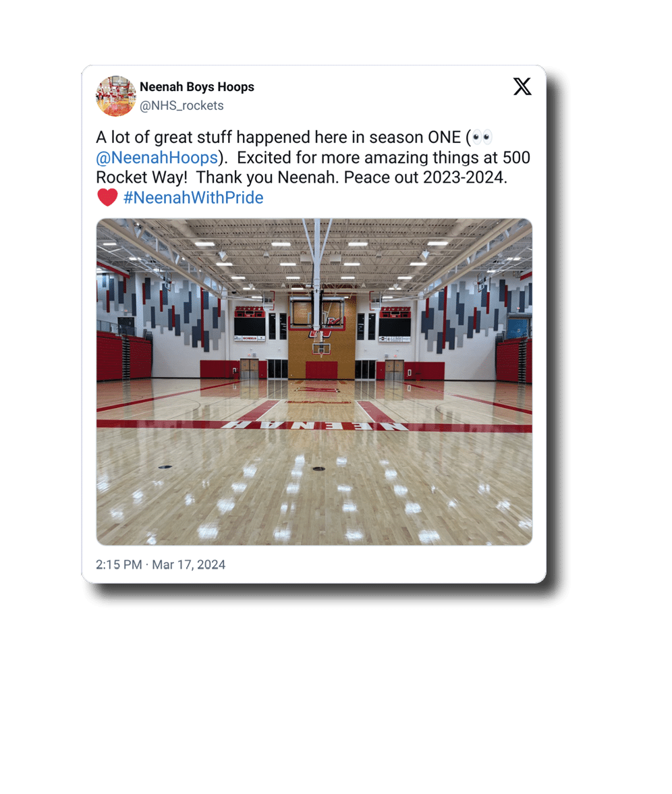Open the gymnasium photo attachment
Image resolution: width=672 pixels, height=794 pixels.
coord(314,382)
